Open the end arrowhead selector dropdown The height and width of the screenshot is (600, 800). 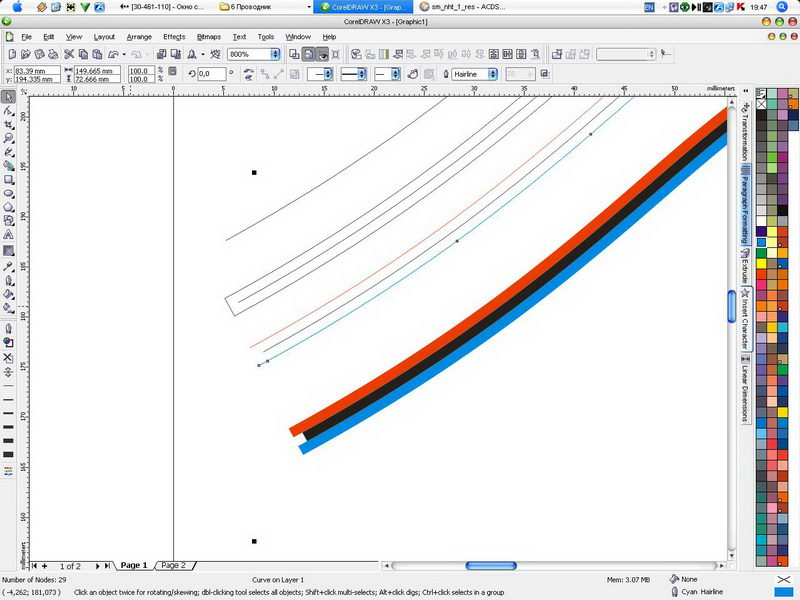point(395,74)
